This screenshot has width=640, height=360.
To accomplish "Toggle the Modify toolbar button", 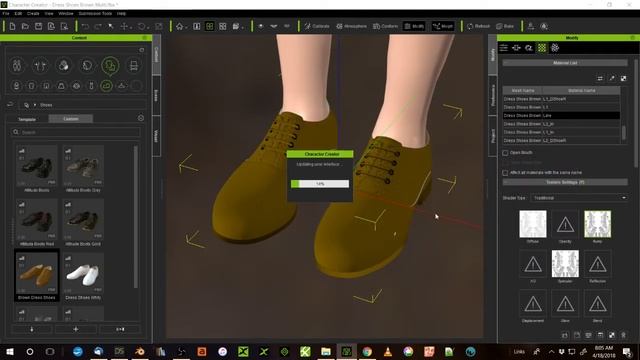I will (414, 26).
